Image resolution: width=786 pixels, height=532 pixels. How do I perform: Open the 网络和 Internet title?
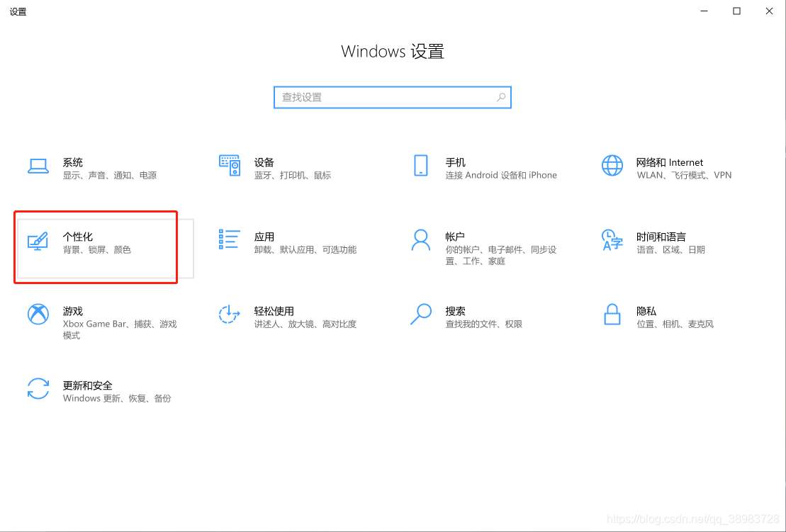pos(670,162)
